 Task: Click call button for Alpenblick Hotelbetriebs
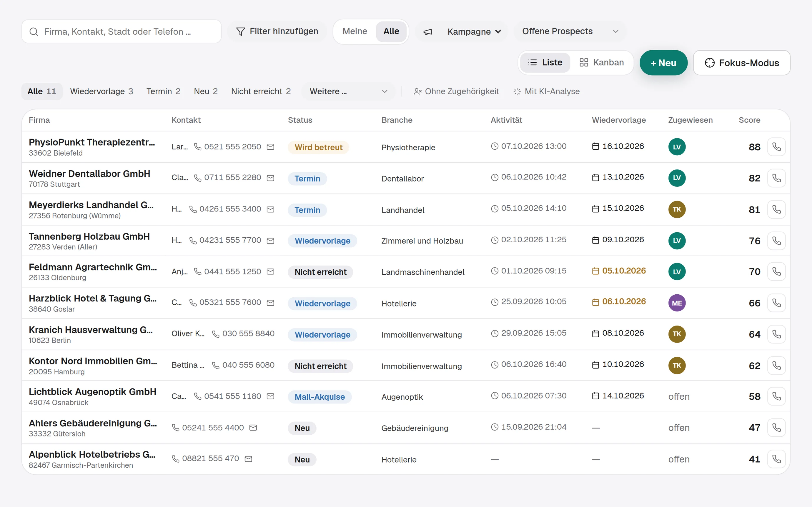[776, 459]
